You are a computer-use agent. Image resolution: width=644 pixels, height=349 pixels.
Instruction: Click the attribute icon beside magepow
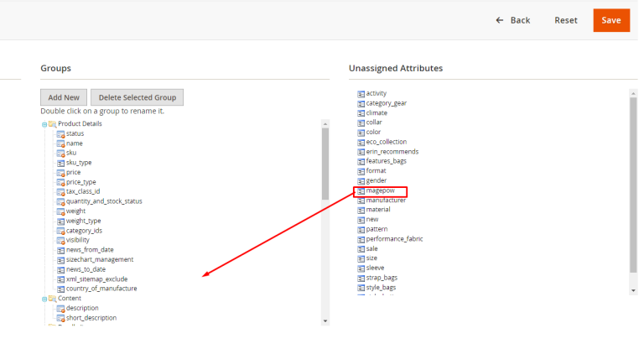[361, 191]
